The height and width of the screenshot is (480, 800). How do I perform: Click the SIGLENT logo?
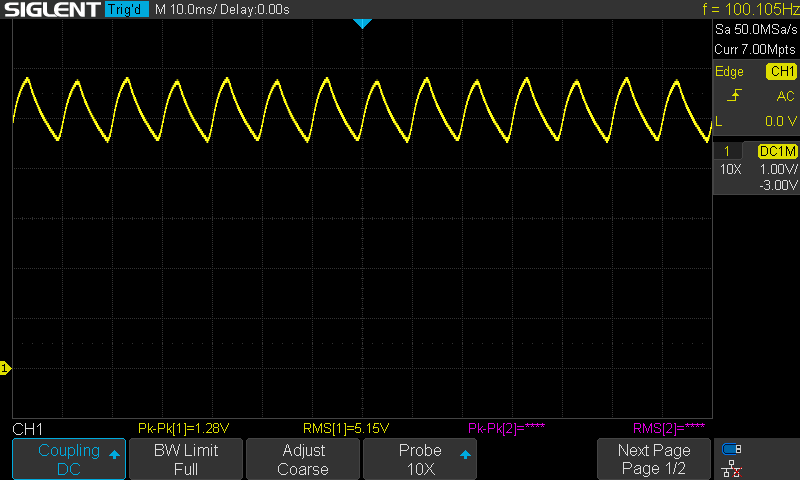50,9
